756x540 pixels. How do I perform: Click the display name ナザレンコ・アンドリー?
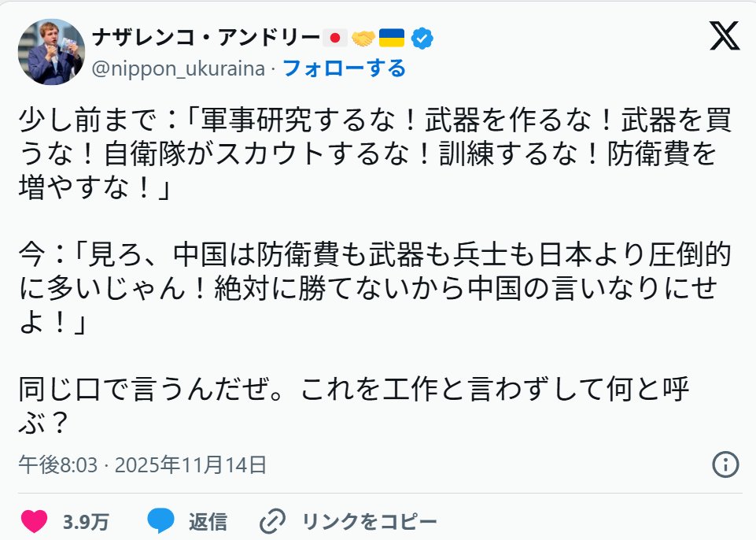coord(207,37)
